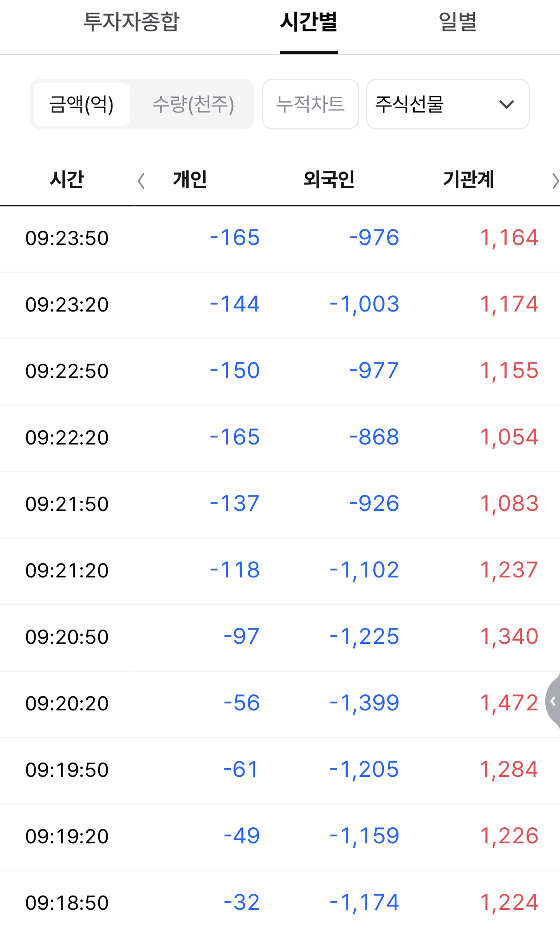Select the 금액(억) toggle option
Screen dimensions: 560x935
(82, 104)
